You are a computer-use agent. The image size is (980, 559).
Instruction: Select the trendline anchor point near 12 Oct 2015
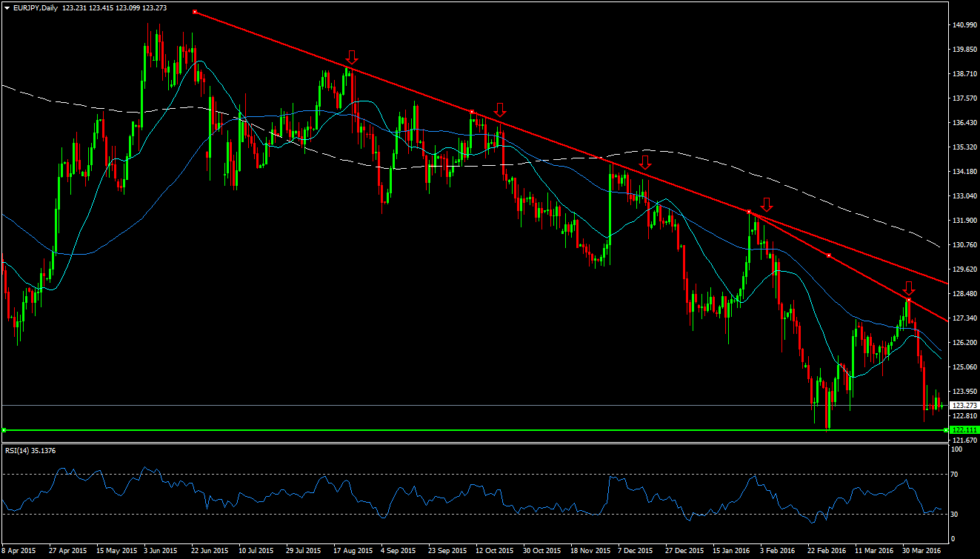pyautogui.click(x=473, y=111)
